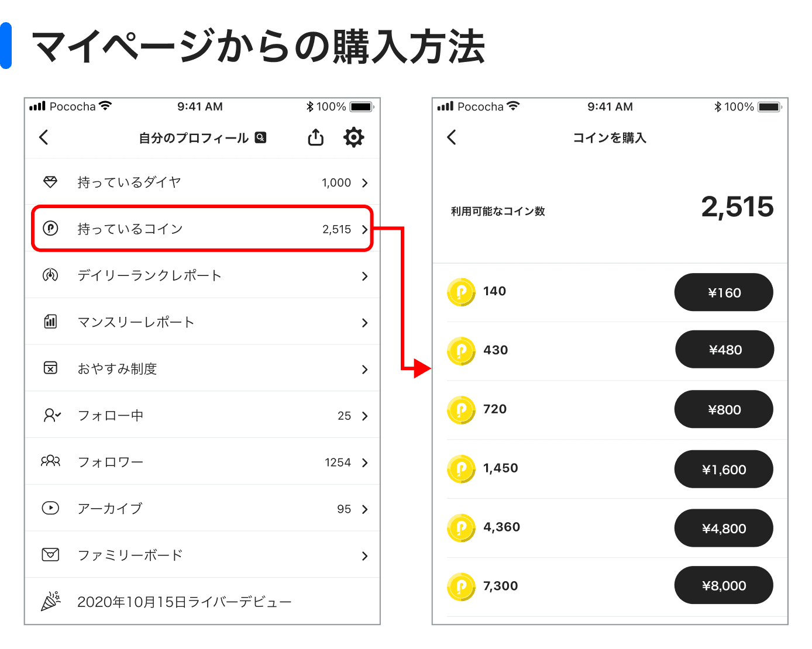This screenshot has width=812, height=649.
Task: Buy 430 coins with the ¥480 button
Action: pyautogui.click(x=725, y=350)
